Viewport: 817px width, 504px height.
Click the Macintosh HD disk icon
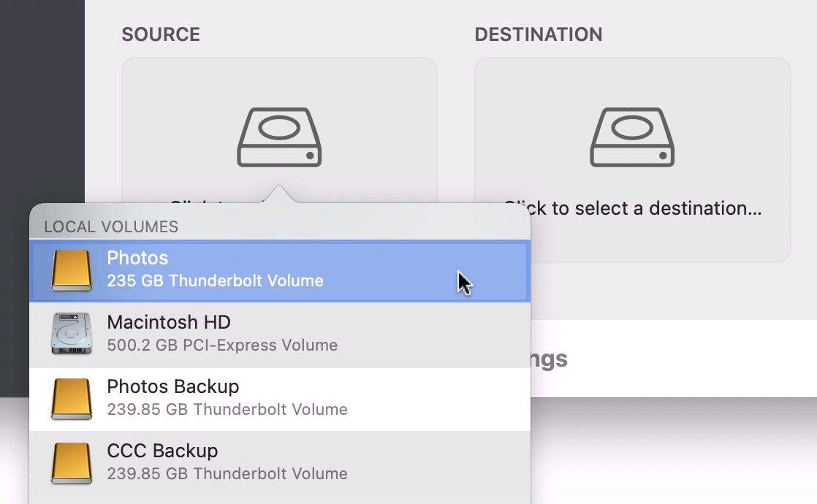click(x=72, y=334)
